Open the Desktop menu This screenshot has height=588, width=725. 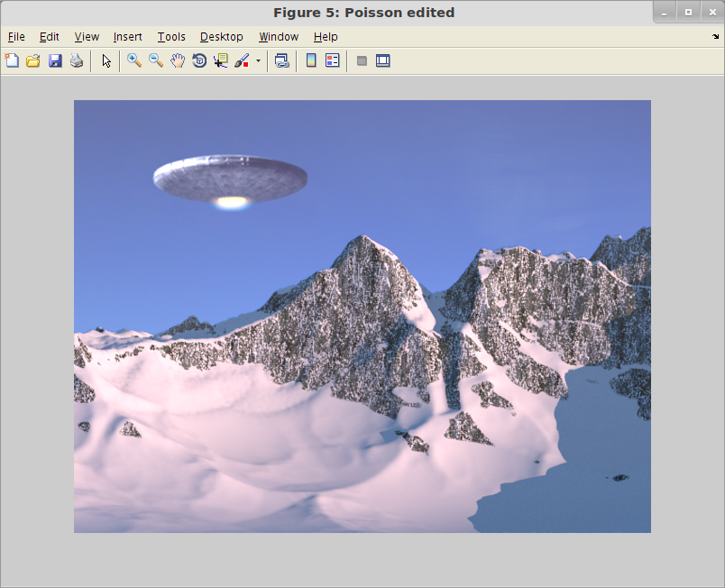(x=221, y=37)
